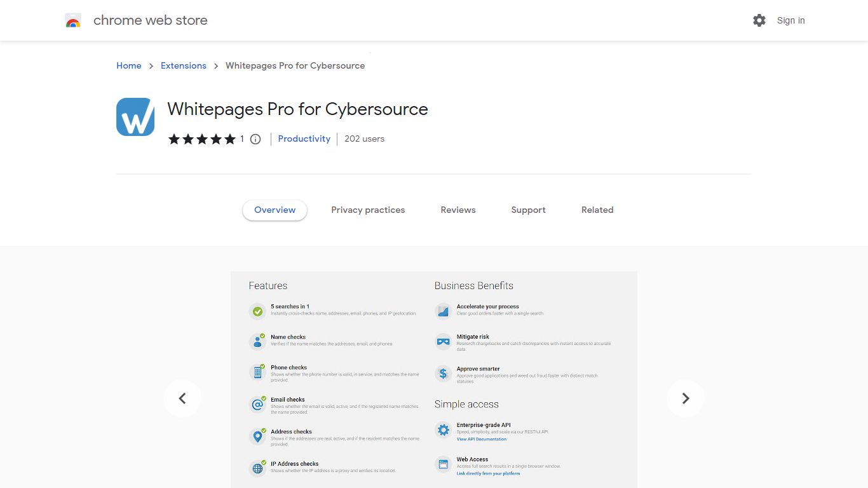Image resolution: width=868 pixels, height=488 pixels.
Task: Switch to the Related tab
Action: pos(597,210)
